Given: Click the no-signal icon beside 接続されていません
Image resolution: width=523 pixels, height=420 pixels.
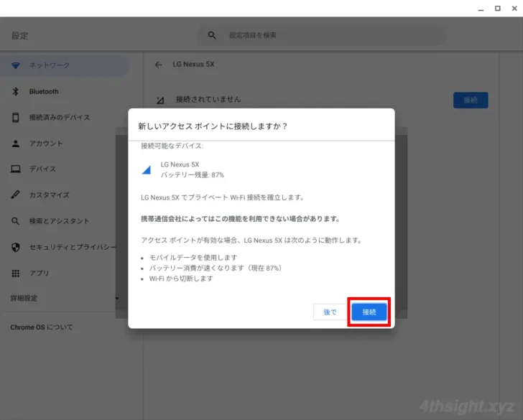Looking at the screenshot, I should click(160, 100).
